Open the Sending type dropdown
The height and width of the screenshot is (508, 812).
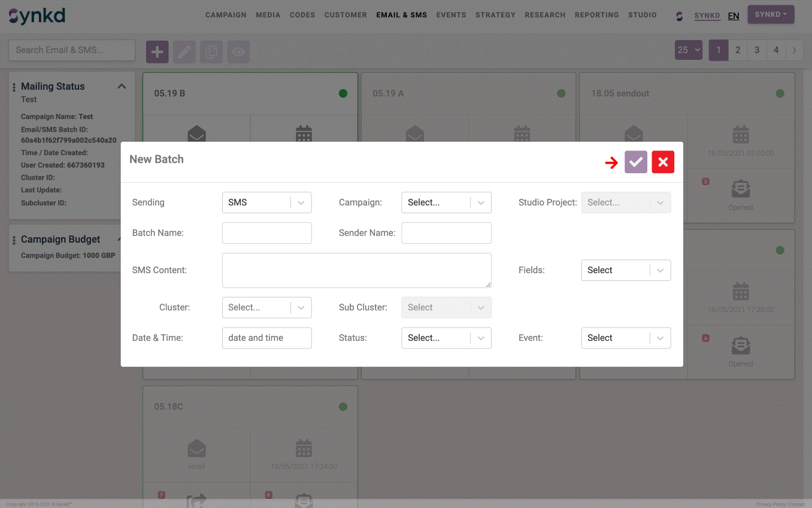[266, 202]
